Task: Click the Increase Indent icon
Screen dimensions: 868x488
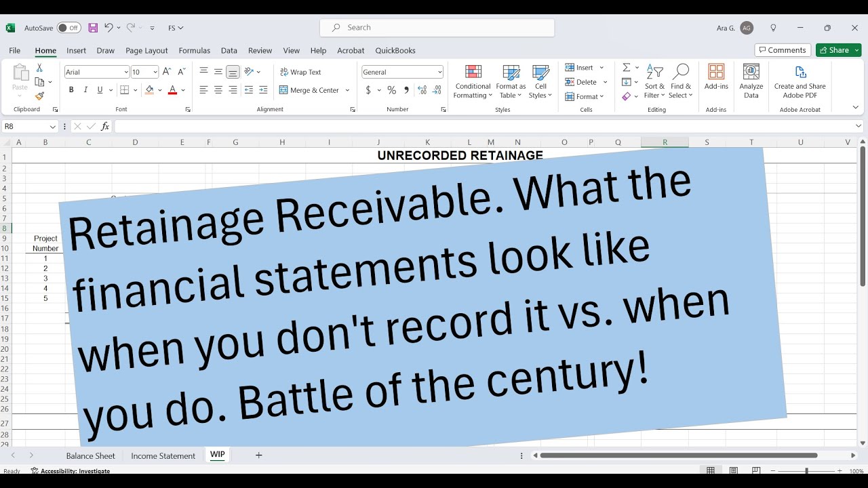Action: (263, 90)
